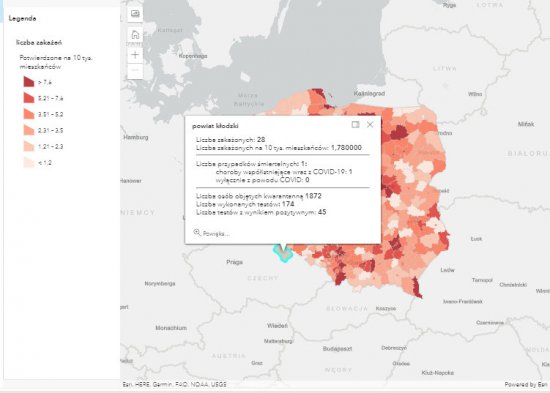The width and height of the screenshot is (550, 393).
Task: Click the < 1,2 legend swatch
Action: point(29,162)
